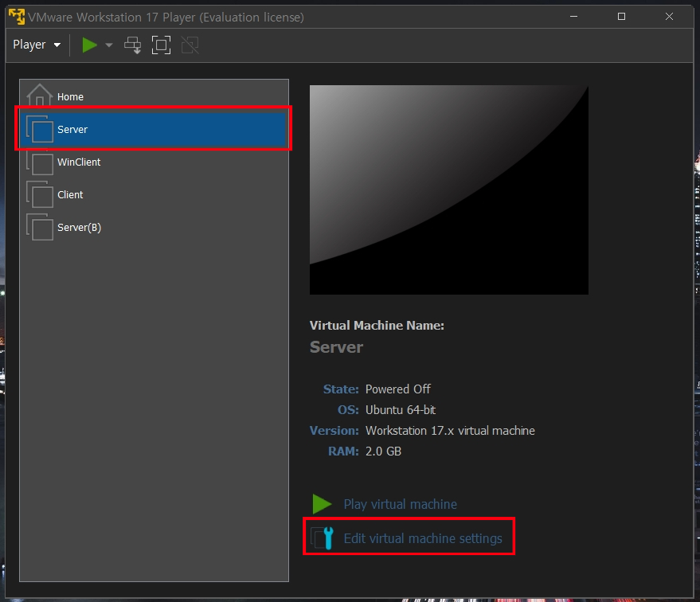Select the WinClient virtual machine

154,162
